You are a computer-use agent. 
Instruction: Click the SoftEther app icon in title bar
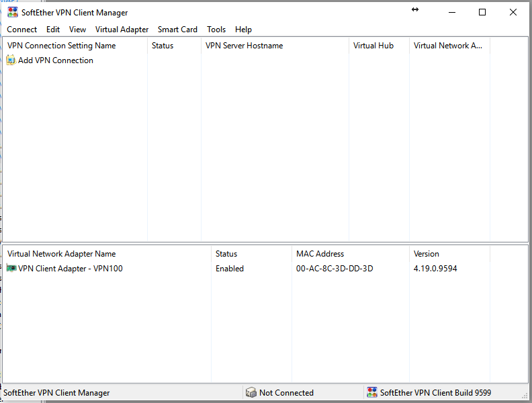13,12
